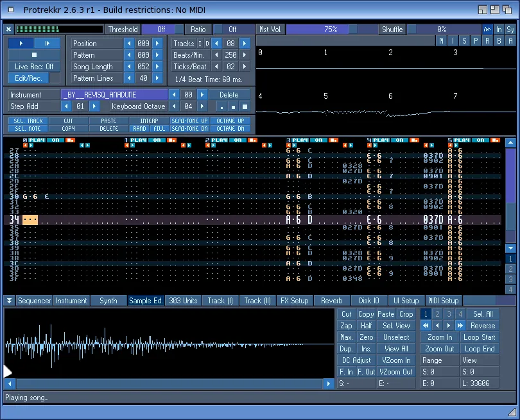Click the Mst Vol. slider bar
Screen dimensions: 520x420
point(331,29)
